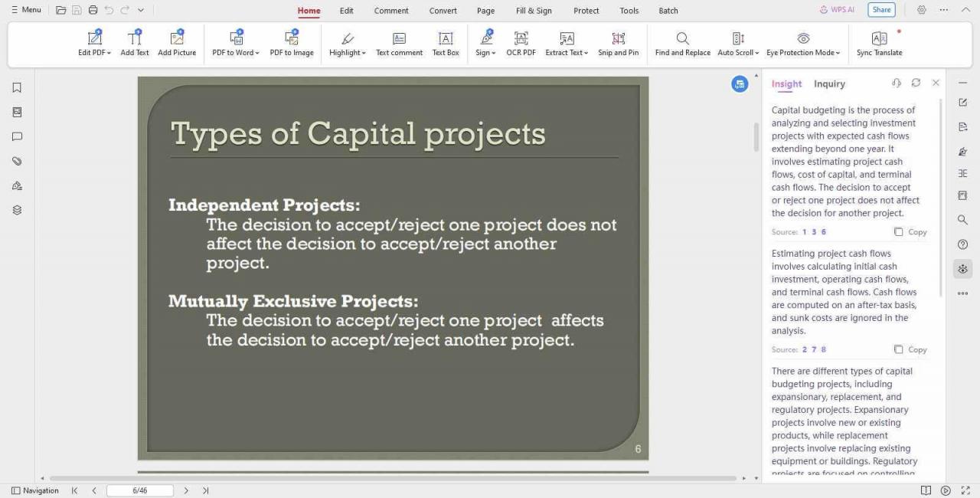
Task: Open the Add Picture tool
Action: pyautogui.click(x=177, y=43)
